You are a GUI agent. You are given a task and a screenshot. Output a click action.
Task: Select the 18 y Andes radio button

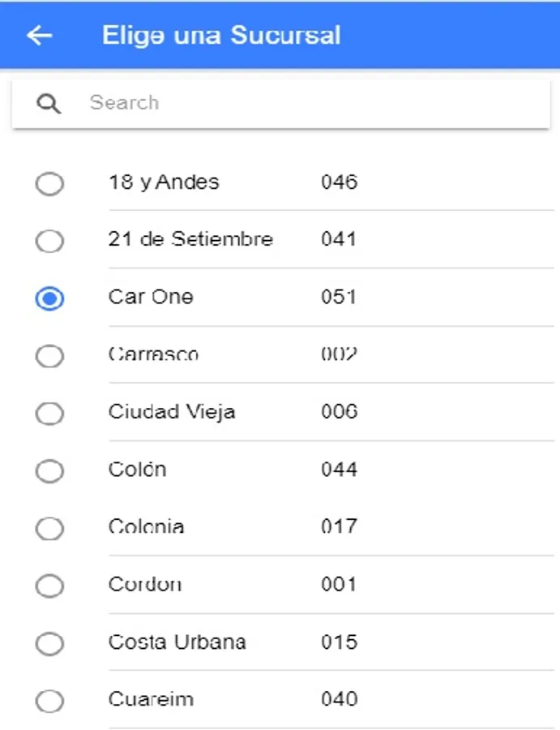(x=49, y=183)
